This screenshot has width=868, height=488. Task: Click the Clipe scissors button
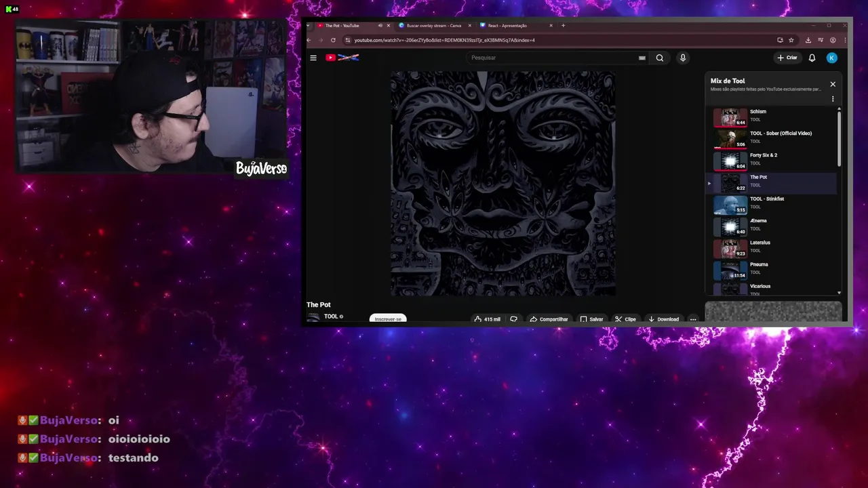point(625,319)
